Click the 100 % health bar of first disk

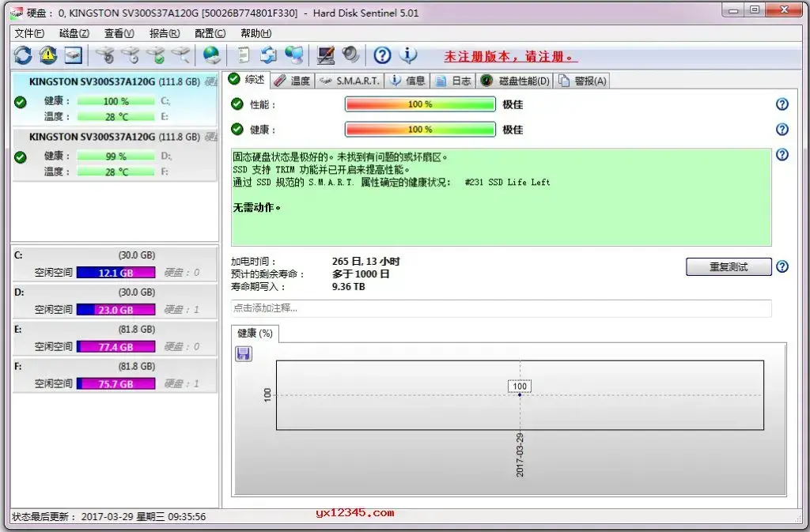pyautogui.click(x=116, y=101)
